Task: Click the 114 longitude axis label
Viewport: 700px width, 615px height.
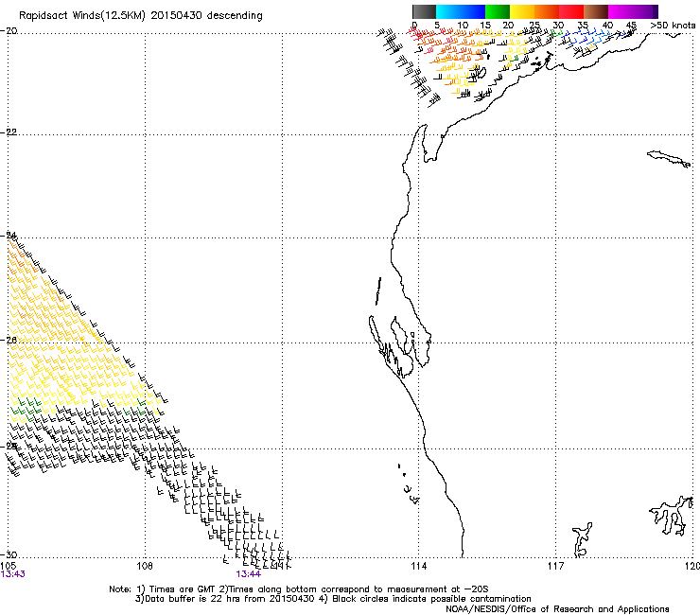Action: (x=418, y=566)
